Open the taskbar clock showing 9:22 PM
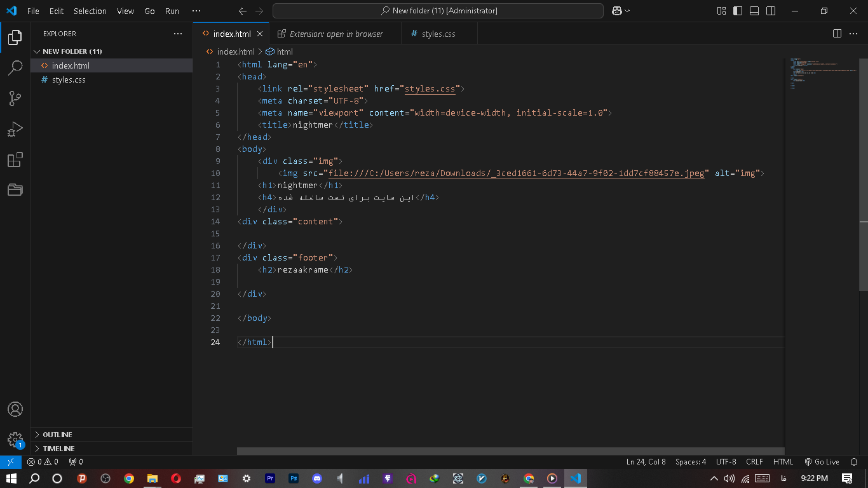The height and width of the screenshot is (488, 868). click(x=814, y=478)
